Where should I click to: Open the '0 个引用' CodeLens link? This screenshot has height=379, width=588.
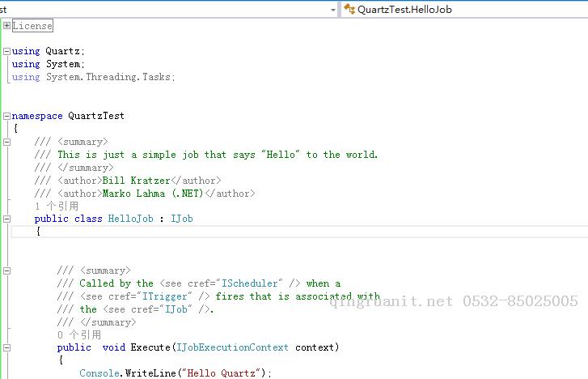coord(79,334)
